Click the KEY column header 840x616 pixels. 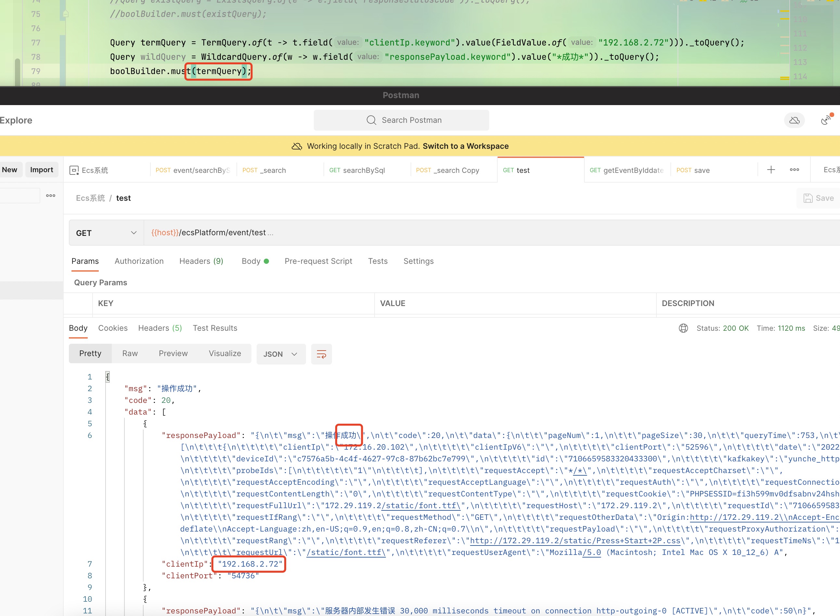click(x=234, y=303)
